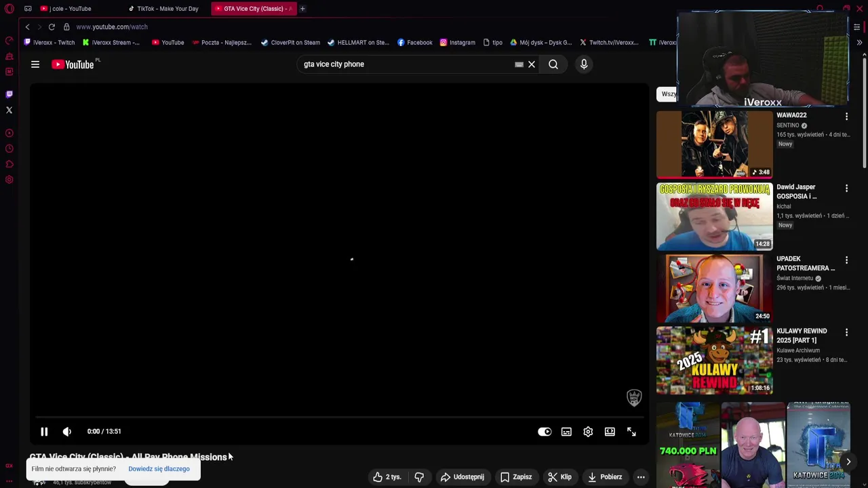Screen dimensions: 868x488
Task: Pause the video
Action: 44,431
